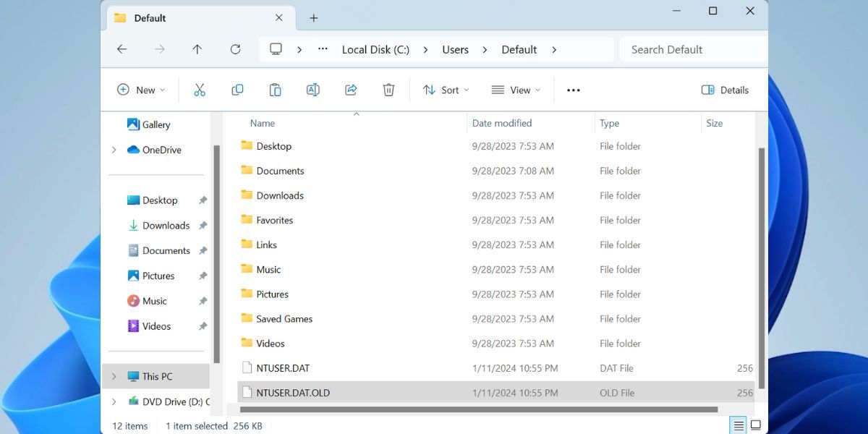The width and height of the screenshot is (868, 434).
Task: Cut the selected file using toolbar
Action: pyautogui.click(x=200, y=89)
